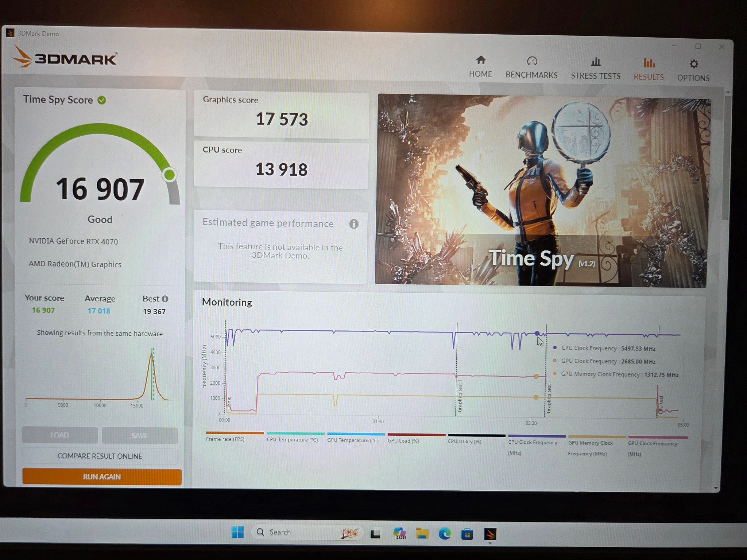
Task: Click the 3DMark Demo title bar icon
Action: (10, 33)
